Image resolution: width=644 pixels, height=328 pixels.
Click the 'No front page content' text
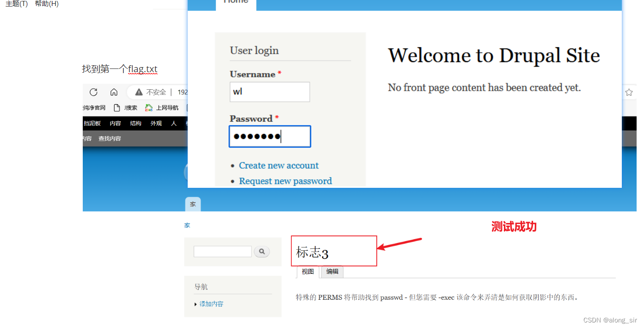tap(484, 87)
